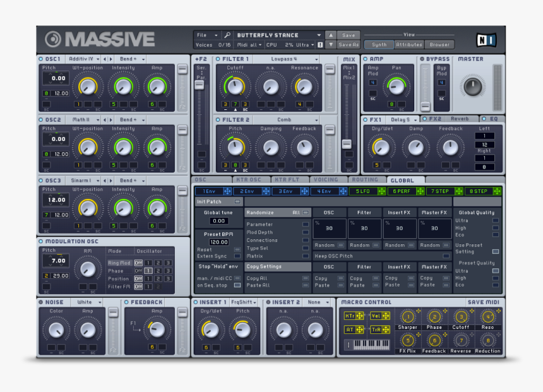543x392 pixels.
Task: Toggle Filter 2 power indicator
Action: (218, 120)
